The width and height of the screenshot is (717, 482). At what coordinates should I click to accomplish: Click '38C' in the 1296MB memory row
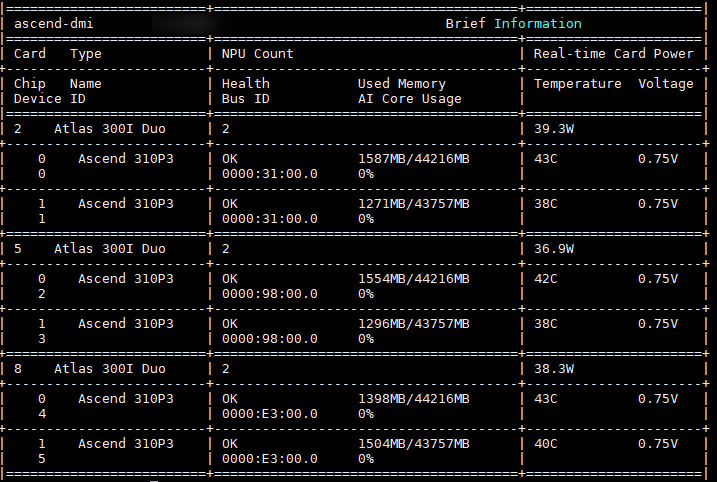tap(546, 323)
